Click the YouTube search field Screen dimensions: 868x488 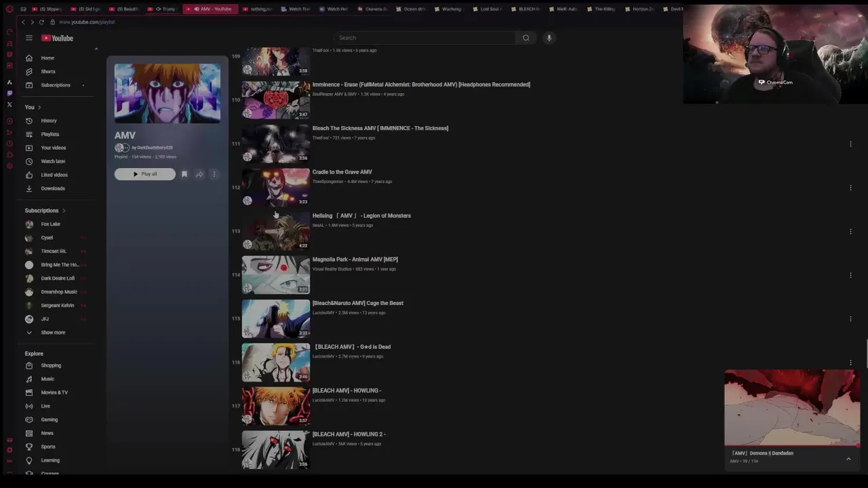tap(425, 38)
